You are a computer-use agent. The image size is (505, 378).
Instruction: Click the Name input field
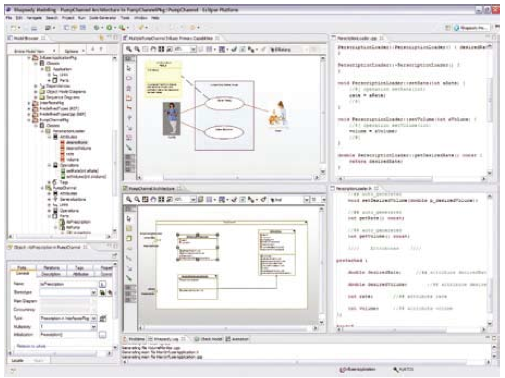[68, 284]
